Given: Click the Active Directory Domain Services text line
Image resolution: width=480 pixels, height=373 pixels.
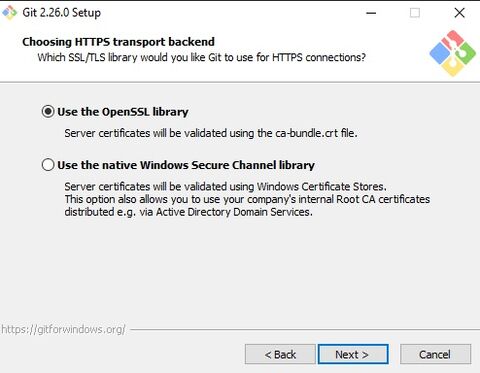Looking at the screenshot, I should tap(189, 212).
